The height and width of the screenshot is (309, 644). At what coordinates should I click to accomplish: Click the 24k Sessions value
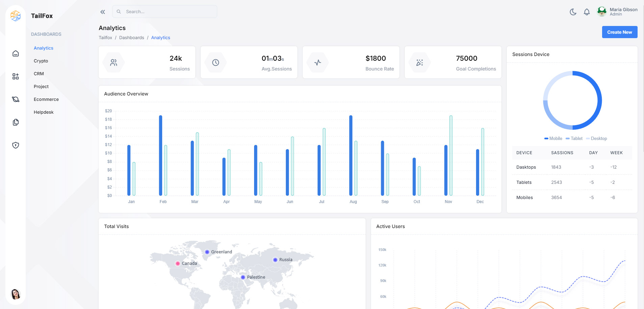[x=176, y=58]
